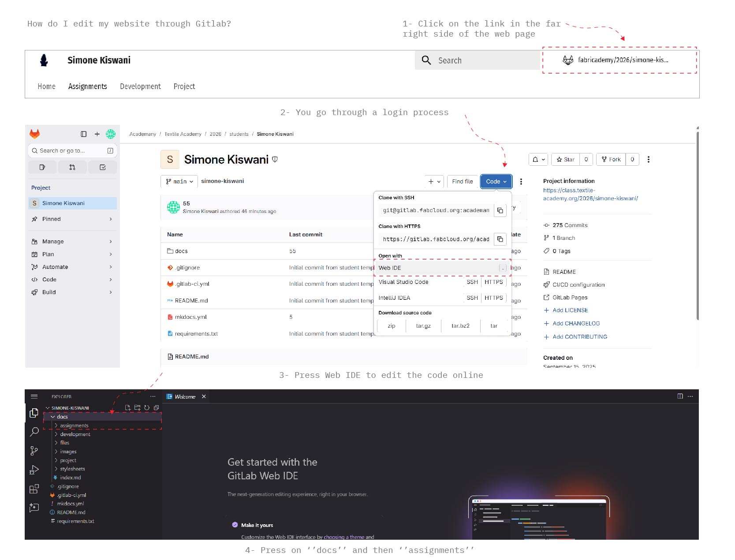The image size is (735, 560).
Task: Click the notification bell dropdown
Action: [538, 160]
